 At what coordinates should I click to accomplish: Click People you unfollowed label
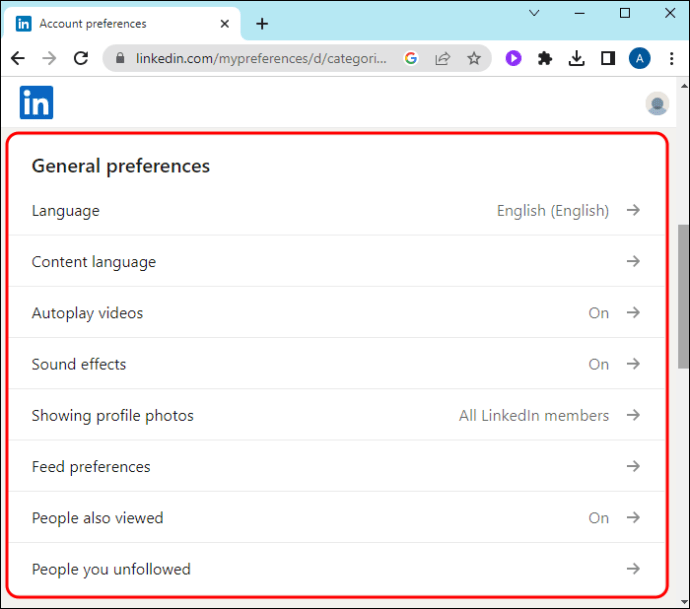click(111, 569)
